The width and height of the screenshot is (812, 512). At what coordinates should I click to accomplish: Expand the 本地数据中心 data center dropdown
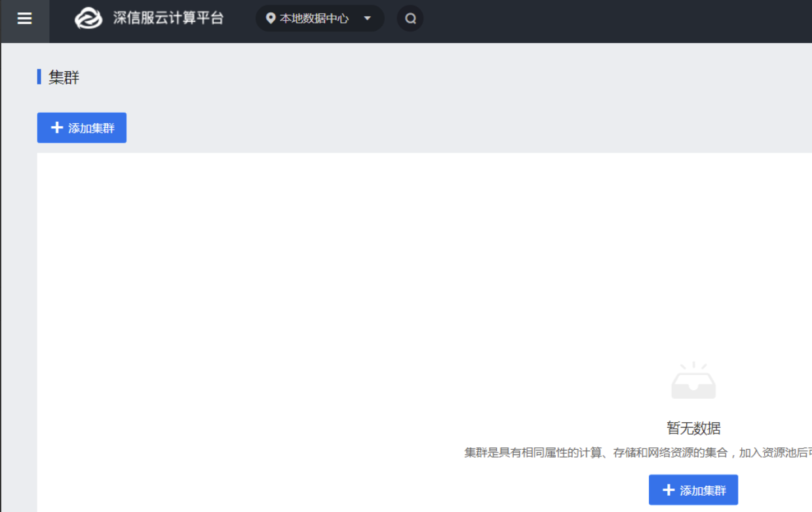315,18
